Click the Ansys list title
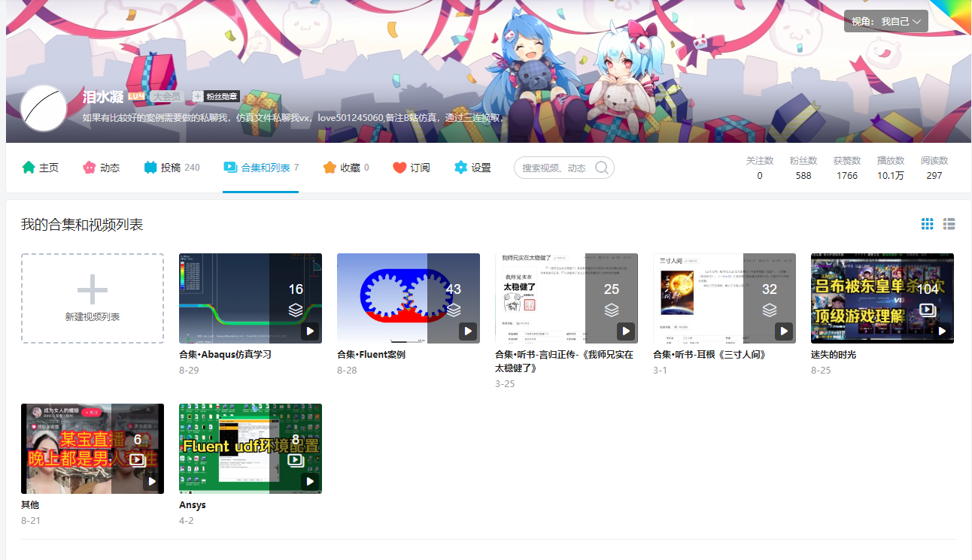The height and width of the screenshot is (560, 972). tap(193, 504)
